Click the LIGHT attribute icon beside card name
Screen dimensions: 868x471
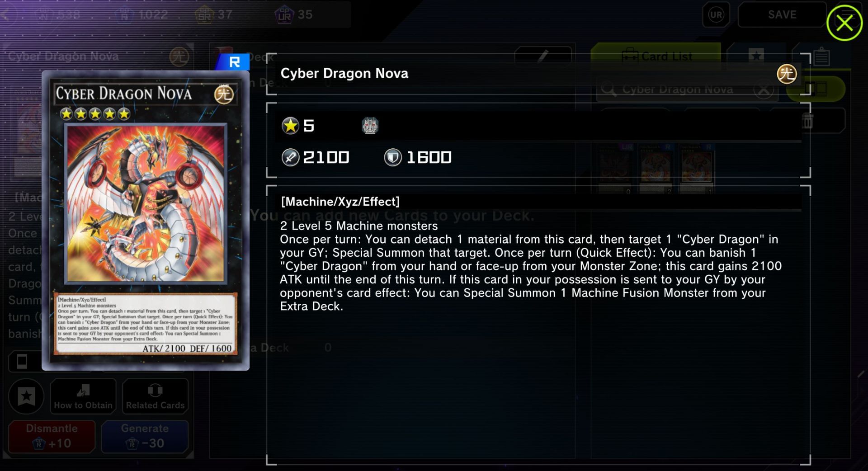pyautogui.click(x=786, y=74)
